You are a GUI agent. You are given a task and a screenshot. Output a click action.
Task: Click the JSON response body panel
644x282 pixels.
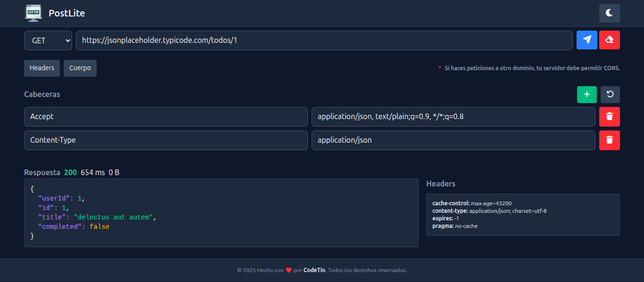tap(221, 213)
